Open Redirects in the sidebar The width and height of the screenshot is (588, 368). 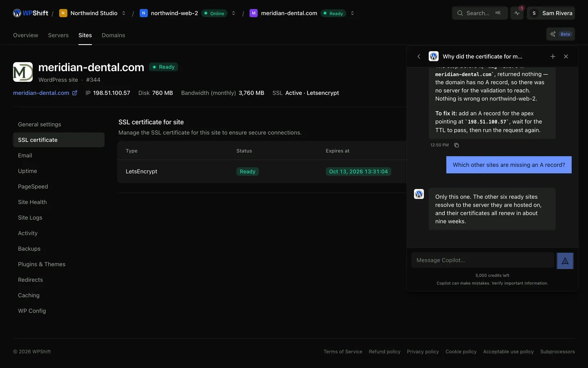click(x=59, y=280)
